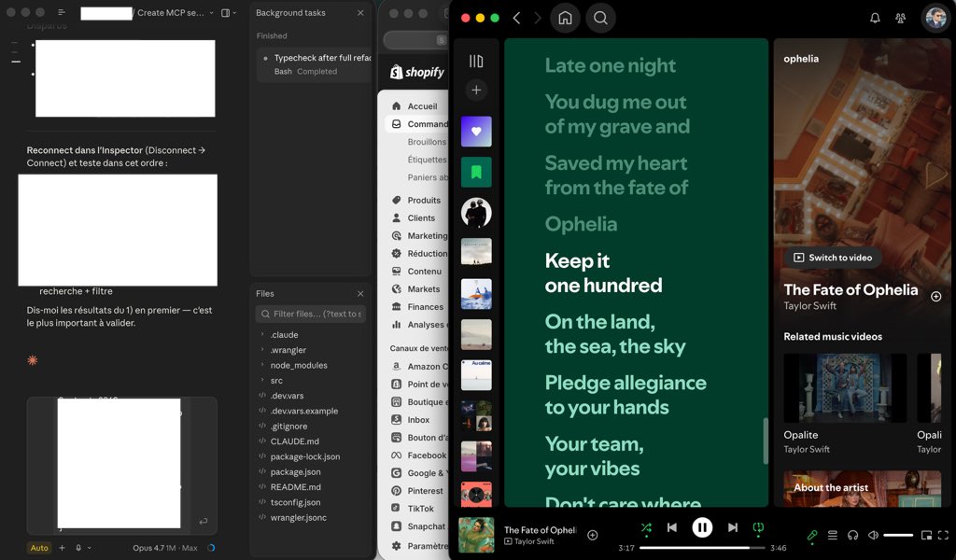Screen dimensions: 956x560
Task: Open Opalite related music video
Action: pyautogui.click(x=845, y=405)
